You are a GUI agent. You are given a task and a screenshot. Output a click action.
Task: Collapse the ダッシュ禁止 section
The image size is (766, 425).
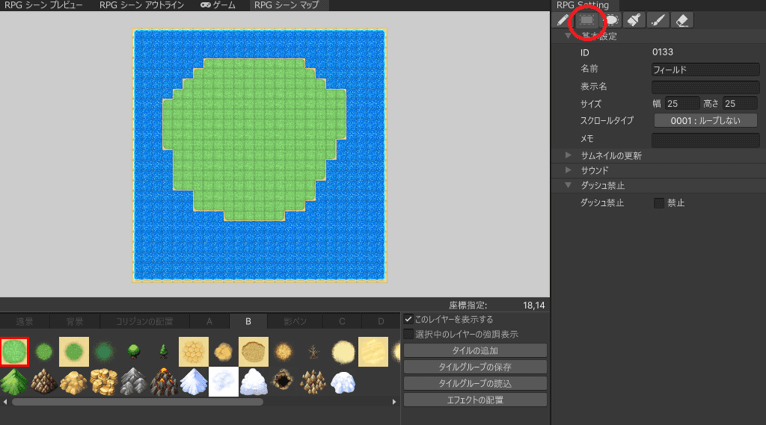pos(568,186)
